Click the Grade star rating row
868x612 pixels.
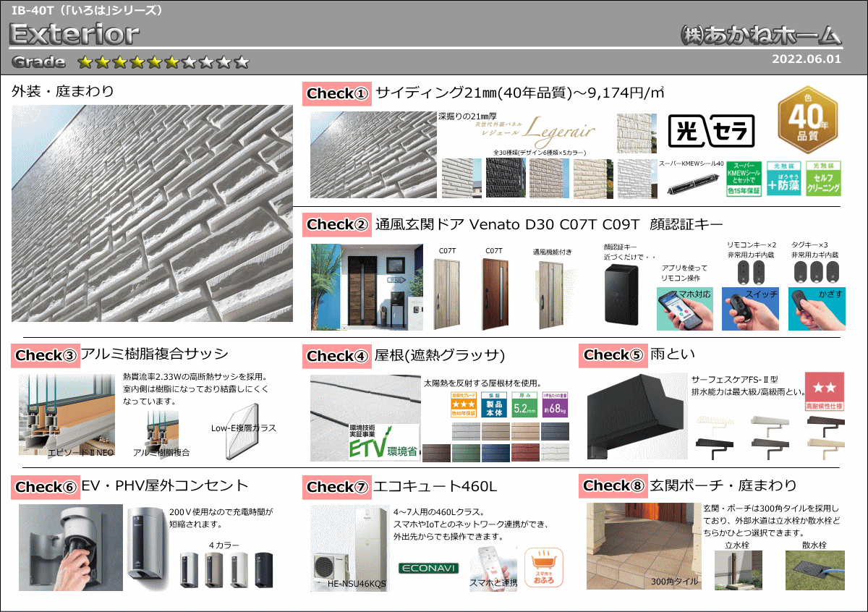(163, 63)
